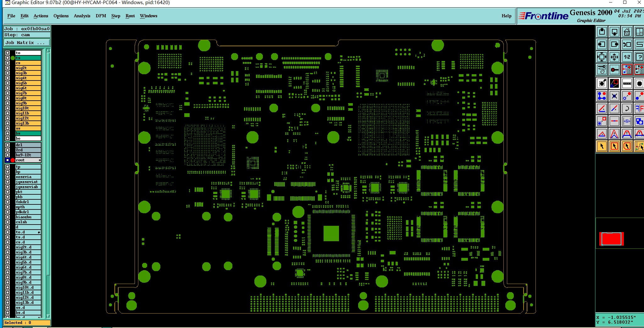This screenshot has width=644, height=328.
Task: Toggle checkbox for layer 'bs'
Action: 8,133
